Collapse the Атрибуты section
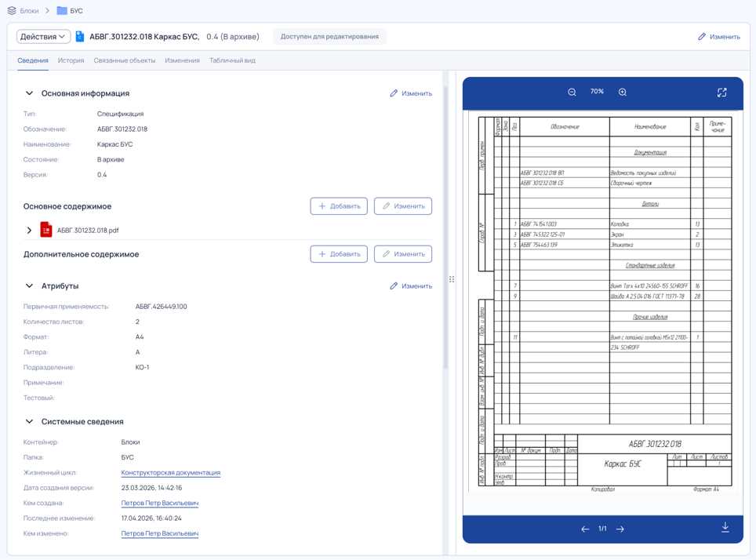The height and width of the screenshot is (560, 756). tap(30, 286)
